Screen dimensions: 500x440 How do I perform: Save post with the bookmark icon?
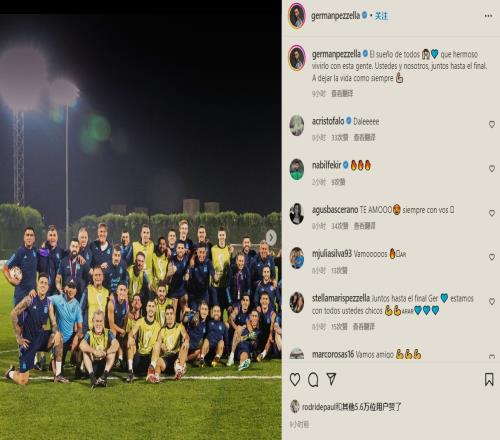tap(489, 379)
